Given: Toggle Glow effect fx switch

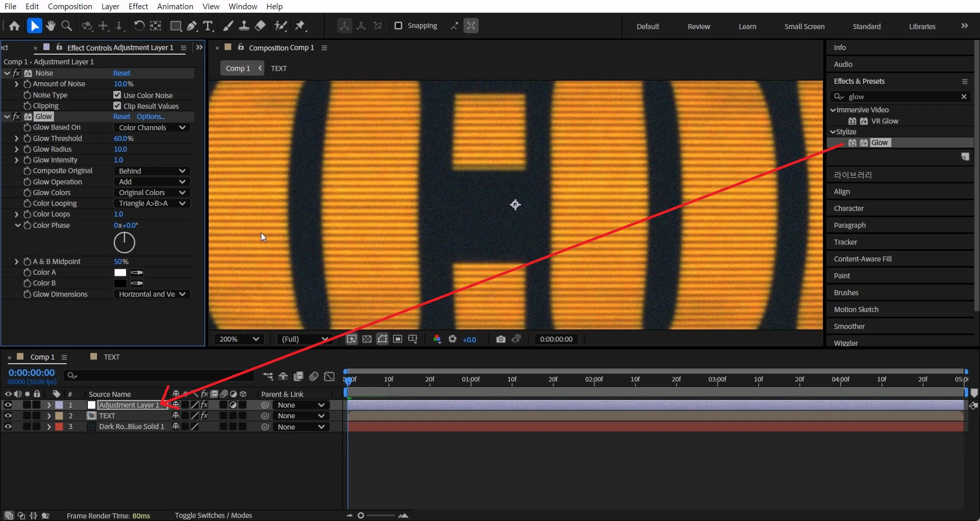Looking at the screenshot, I should pyautogui.click(x=17, y=116).
